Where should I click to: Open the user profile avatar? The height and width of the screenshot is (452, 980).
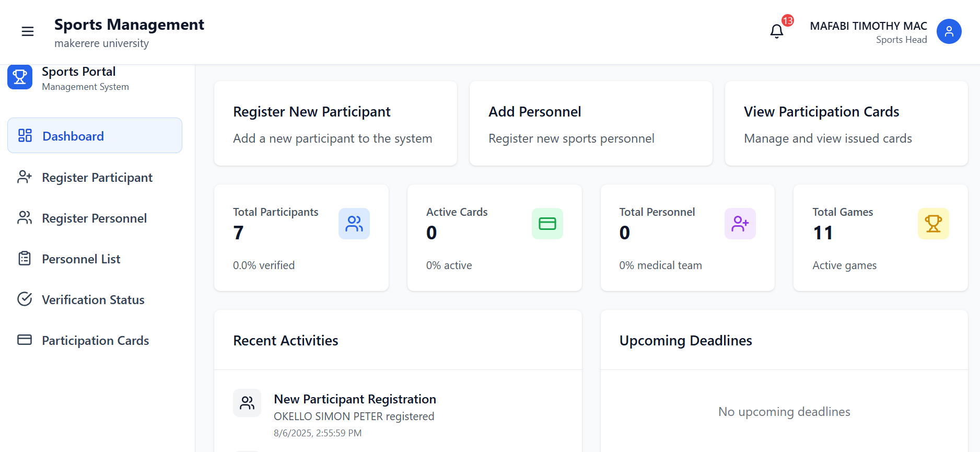[x=949, y=32]
